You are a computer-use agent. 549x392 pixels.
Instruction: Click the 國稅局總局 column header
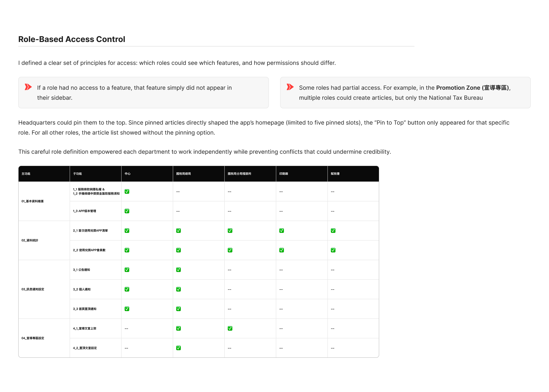click(184, 174)
